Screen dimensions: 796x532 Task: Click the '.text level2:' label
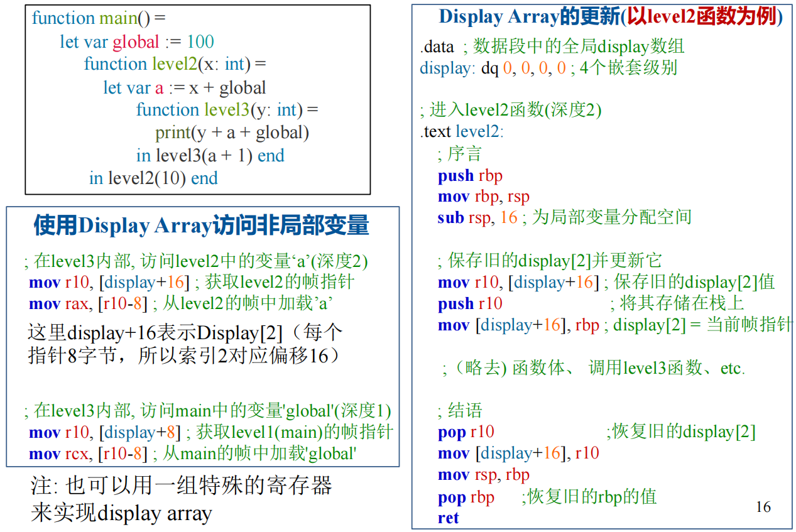[x=462, y=133]
